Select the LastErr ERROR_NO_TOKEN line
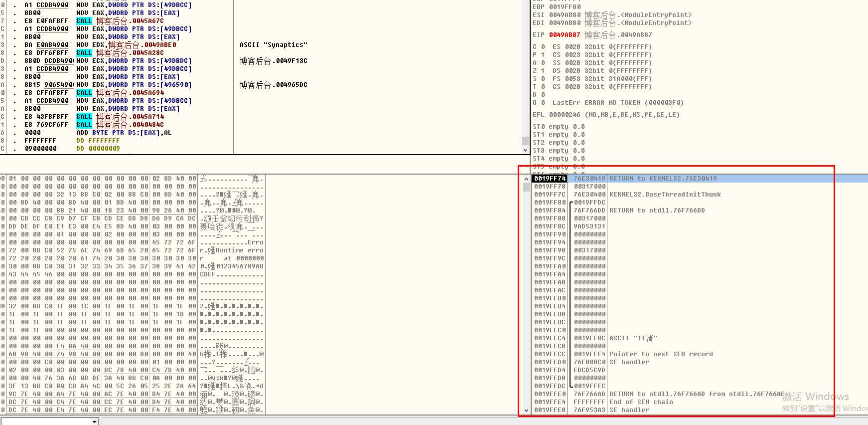The image size is (868, 425). click(618, 103)
